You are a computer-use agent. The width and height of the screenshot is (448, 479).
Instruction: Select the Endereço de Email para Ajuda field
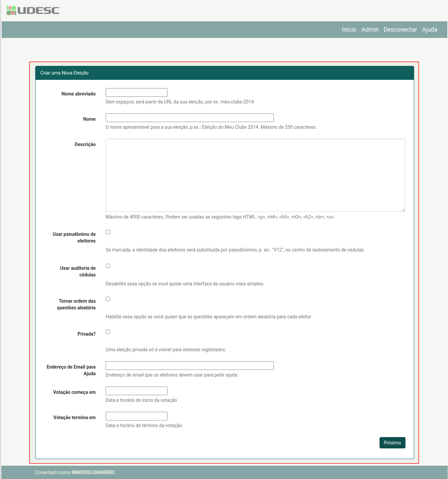[189, 366]
